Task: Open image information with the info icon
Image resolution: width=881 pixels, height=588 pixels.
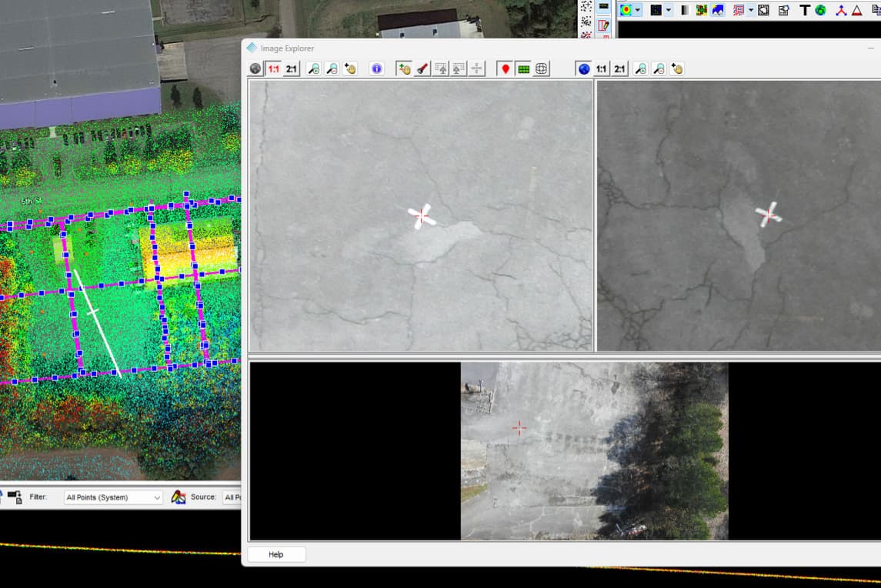Action: coord(376,68)
